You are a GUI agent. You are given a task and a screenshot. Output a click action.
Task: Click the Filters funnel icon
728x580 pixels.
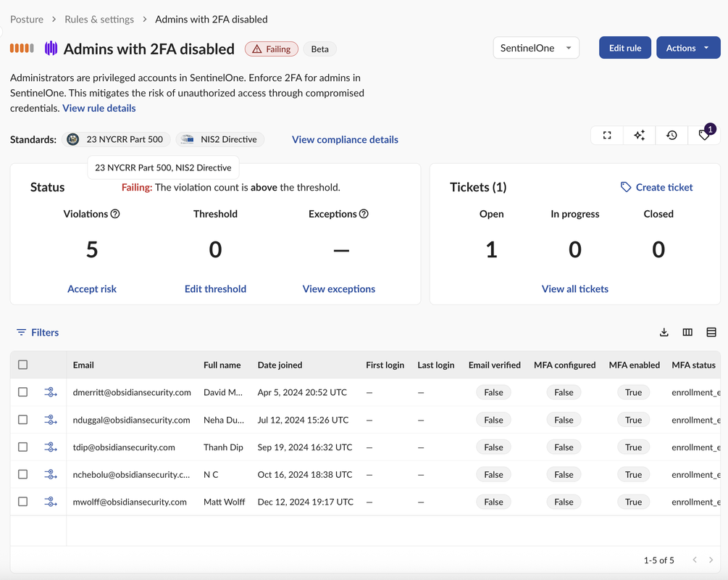[x=21, y=332]
